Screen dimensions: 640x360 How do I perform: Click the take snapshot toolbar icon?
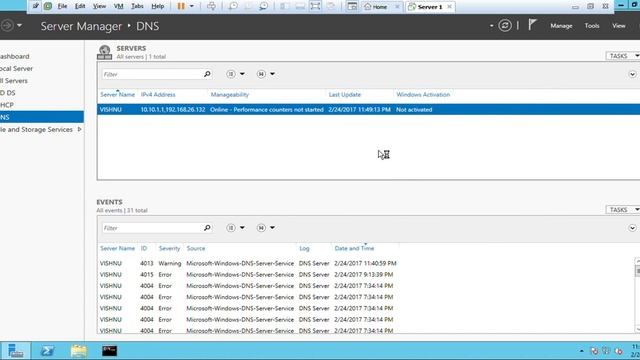tap(233, 6)
